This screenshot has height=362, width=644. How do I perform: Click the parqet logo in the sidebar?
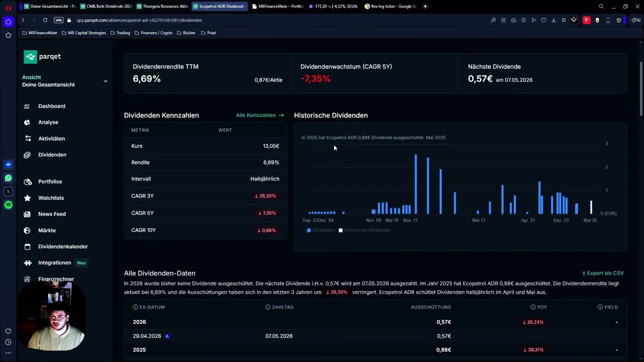pos(42,57)
